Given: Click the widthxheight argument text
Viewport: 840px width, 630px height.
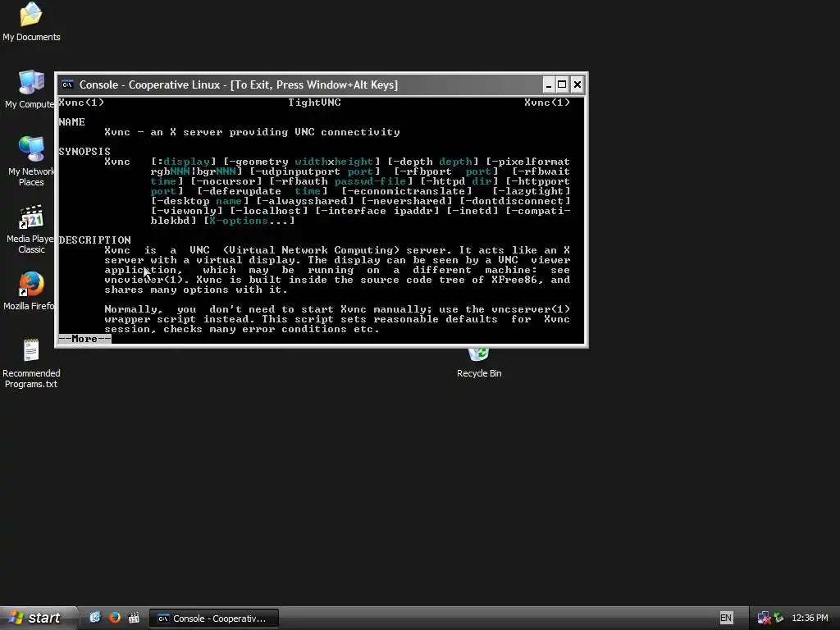Looking at the screenshot, I should [x=334, y=162].
